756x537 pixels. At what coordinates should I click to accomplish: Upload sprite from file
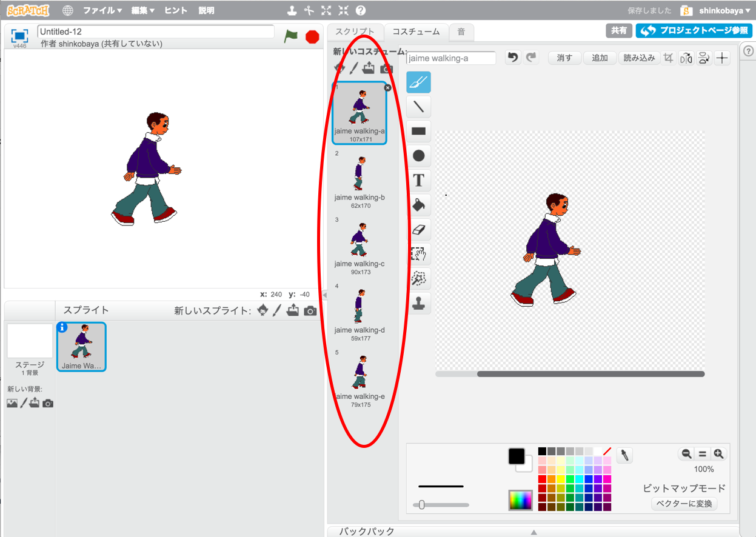pyautogui.click(x=293, y=310)
